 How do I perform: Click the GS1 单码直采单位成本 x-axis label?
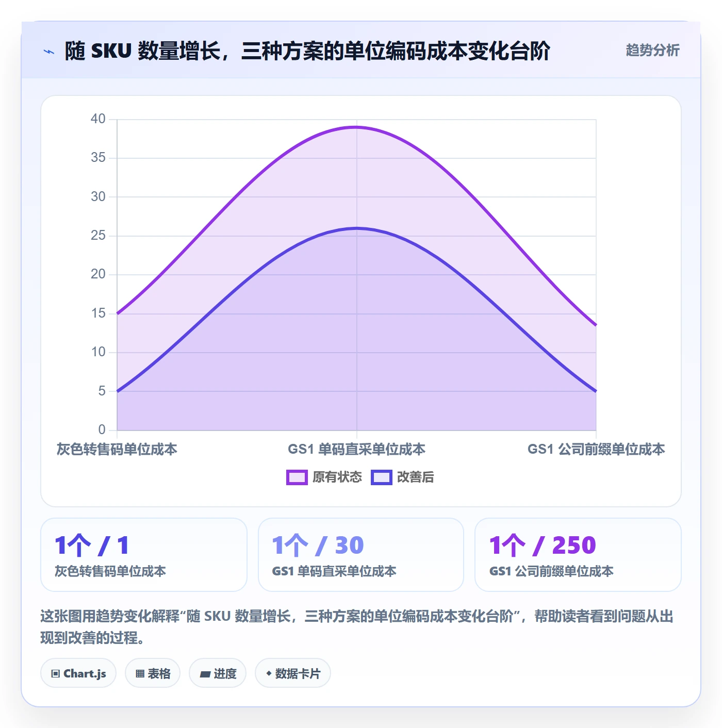point(356,450)
